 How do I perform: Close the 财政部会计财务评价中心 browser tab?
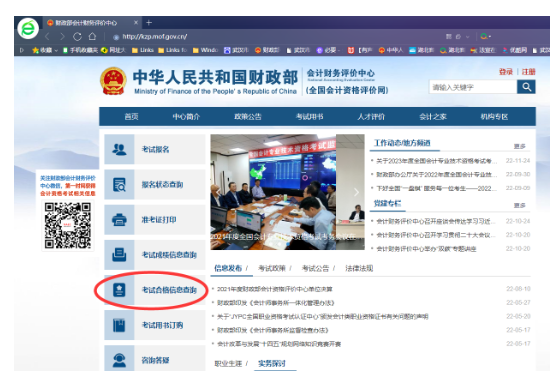click(136, 23)
